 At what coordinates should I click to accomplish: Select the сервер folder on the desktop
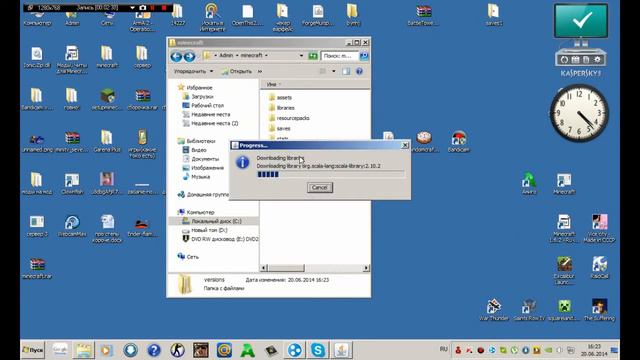[x=142, y=57]
